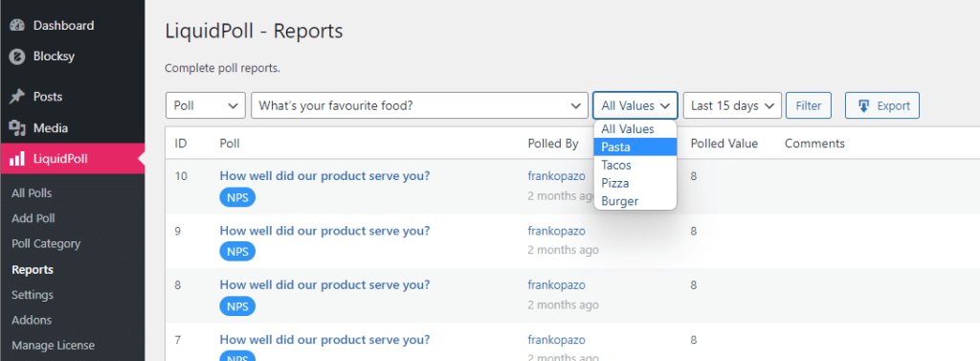This screenshot has height=361, width=980.
Task: Open the Add Poll submenu
Action: pyautogui.click(x=33, y=218)
